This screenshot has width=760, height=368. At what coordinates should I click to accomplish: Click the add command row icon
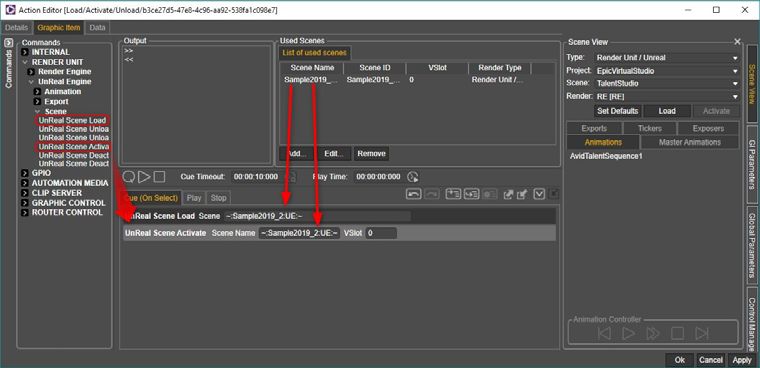tap(453, 194)
